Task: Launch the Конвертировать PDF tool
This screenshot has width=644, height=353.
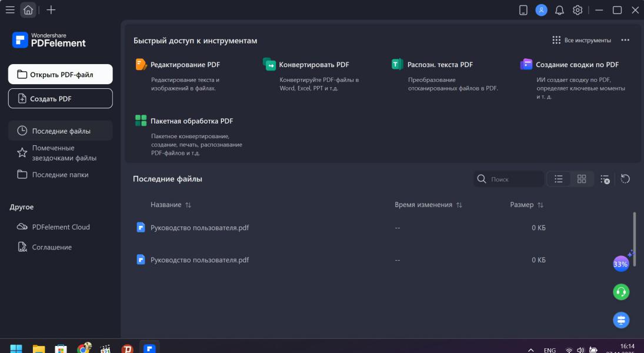Action: (x=313, y=65)
